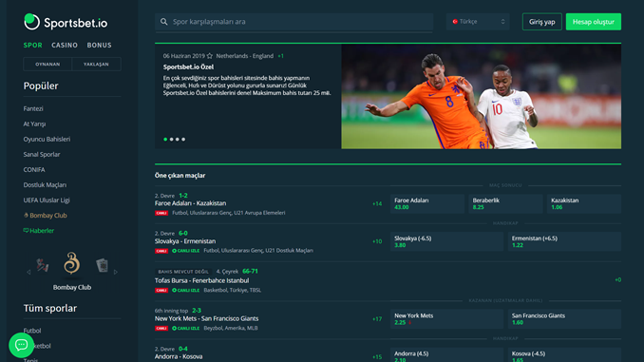Viewport: 644px width, 362px height.
Task: Open Netherlands - England banner match link
Action: coord(245,56)
